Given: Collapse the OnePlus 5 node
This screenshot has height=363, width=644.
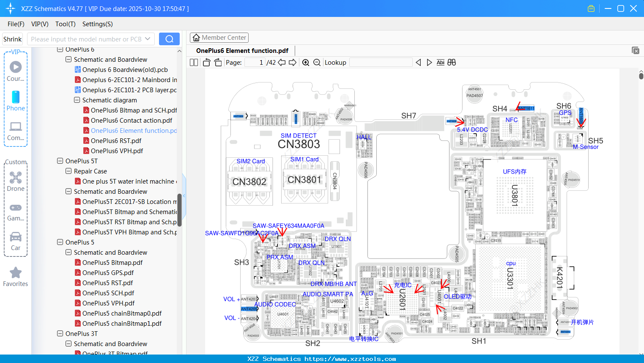Looking at the screenshot, I should pos(60,242).
